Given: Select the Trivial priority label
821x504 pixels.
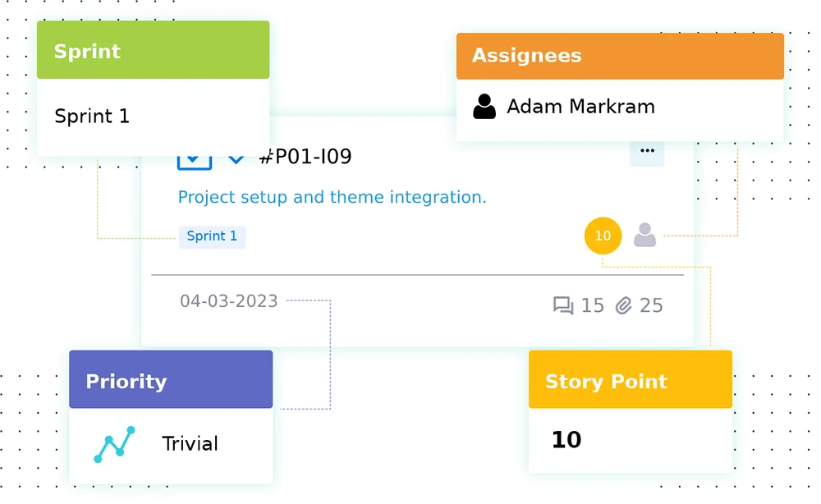Looking at the screenshot, I should point(190,444).
